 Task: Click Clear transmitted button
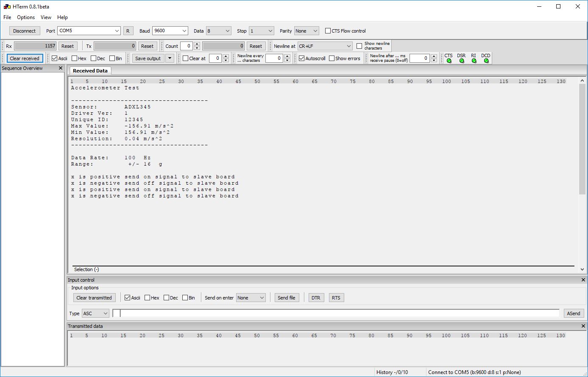[94, 298]
